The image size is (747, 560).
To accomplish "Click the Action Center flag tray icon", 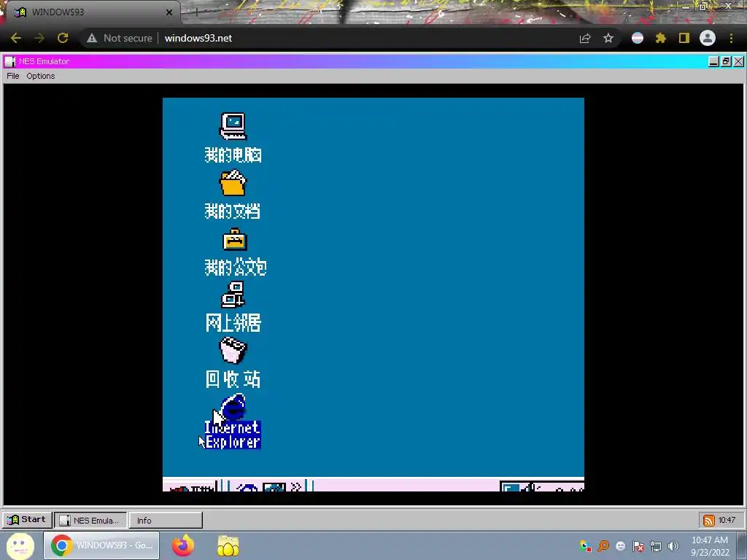I will point(638,546).
